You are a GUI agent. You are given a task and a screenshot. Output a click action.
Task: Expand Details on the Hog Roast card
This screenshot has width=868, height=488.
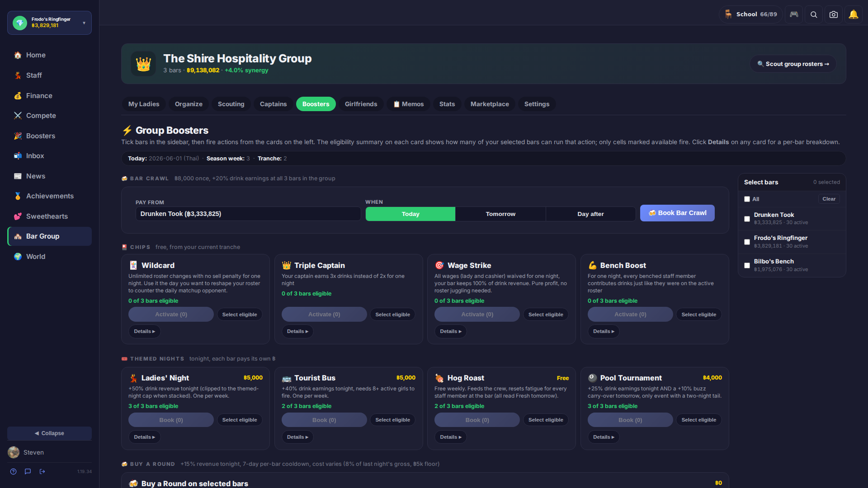point(450,437)
